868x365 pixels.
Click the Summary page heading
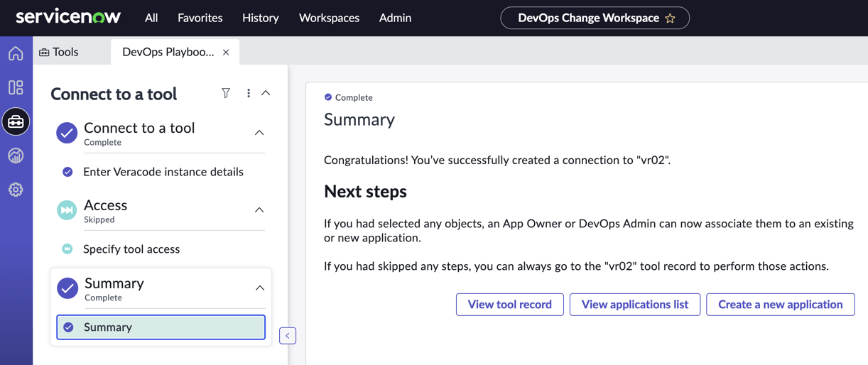pyautogui.click(x=359, y=119)
